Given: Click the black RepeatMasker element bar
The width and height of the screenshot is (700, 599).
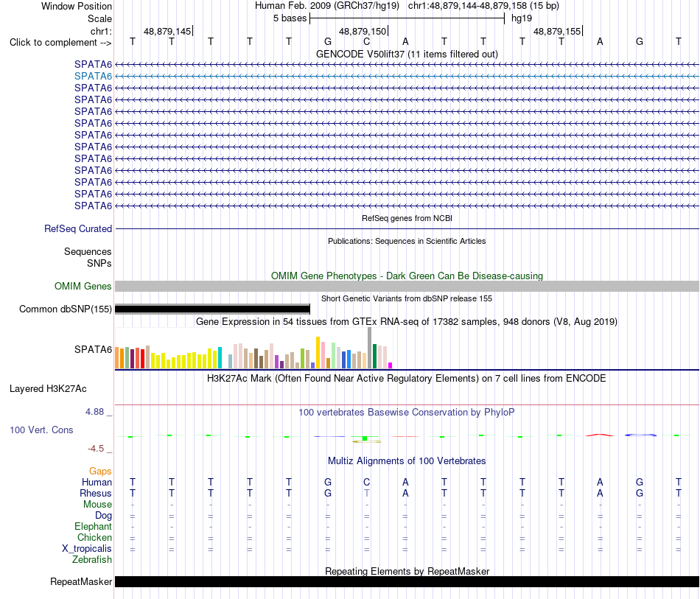Looking at the screenshot, I should pos(407,581).
